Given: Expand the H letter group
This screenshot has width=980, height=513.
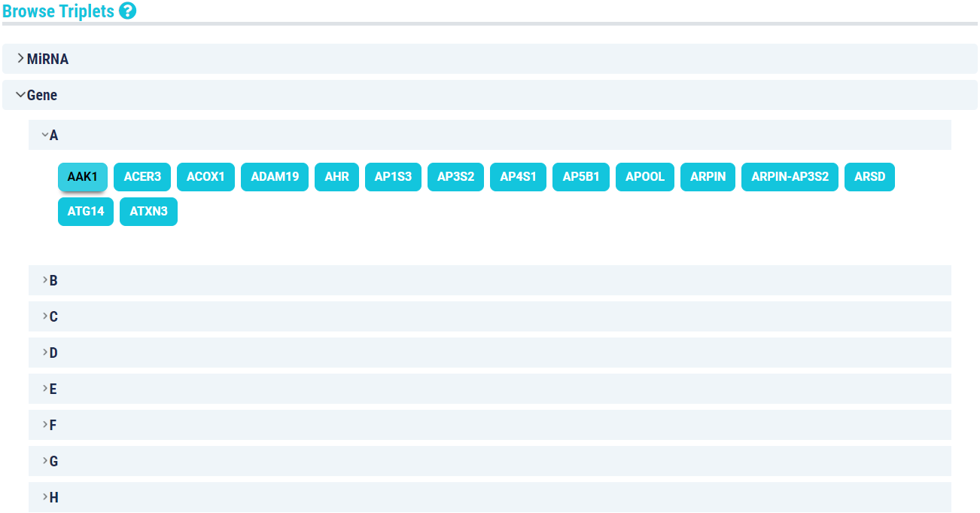Looking at the screenshot, I should (489, 497).
